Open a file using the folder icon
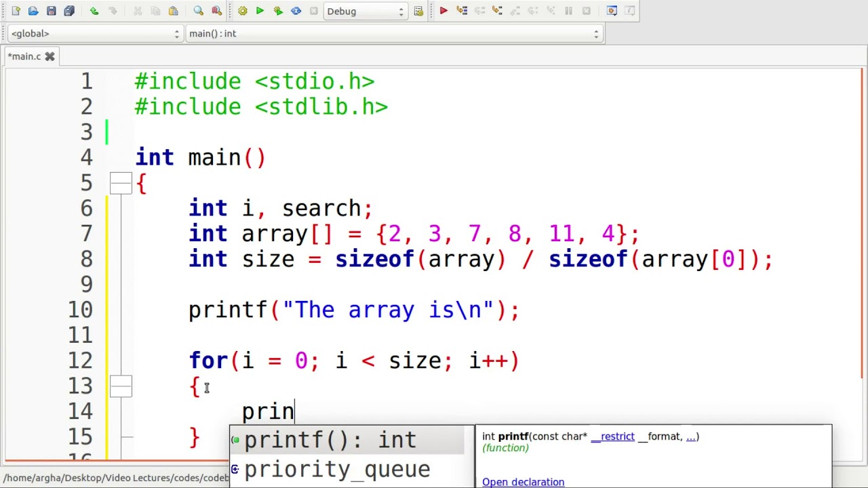Viewport: 868px width, 488px height. [33, 11]
